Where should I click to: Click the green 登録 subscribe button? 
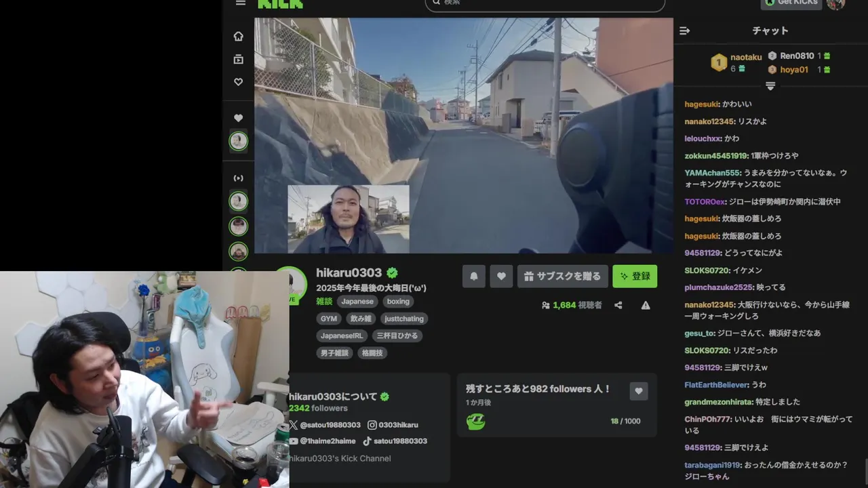pos(635,276)
